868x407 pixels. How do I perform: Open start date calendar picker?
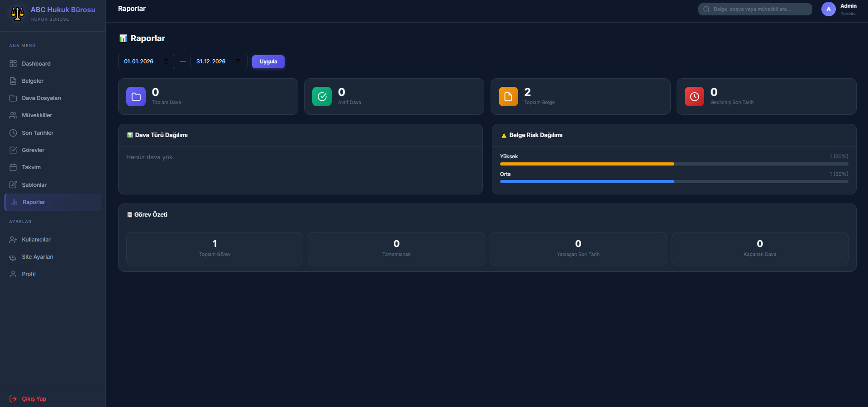166,62
